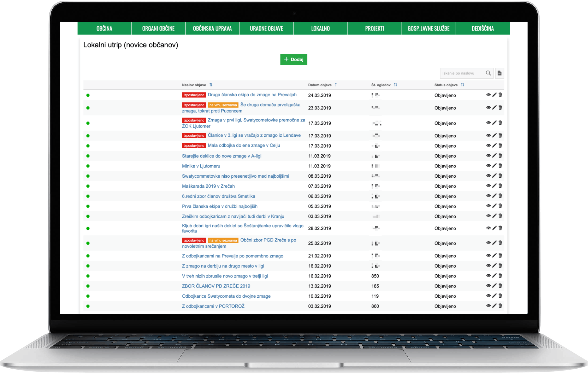
Task: Click eye icon for 'Odbojkarice Swatycometa do dvojne zmage'
Action: tap(488, 296)
